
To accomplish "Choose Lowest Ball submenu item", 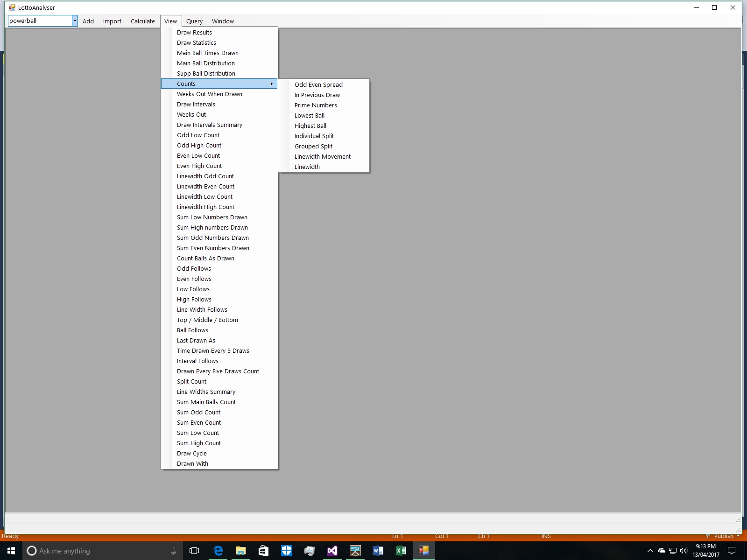I will point(324,115).
